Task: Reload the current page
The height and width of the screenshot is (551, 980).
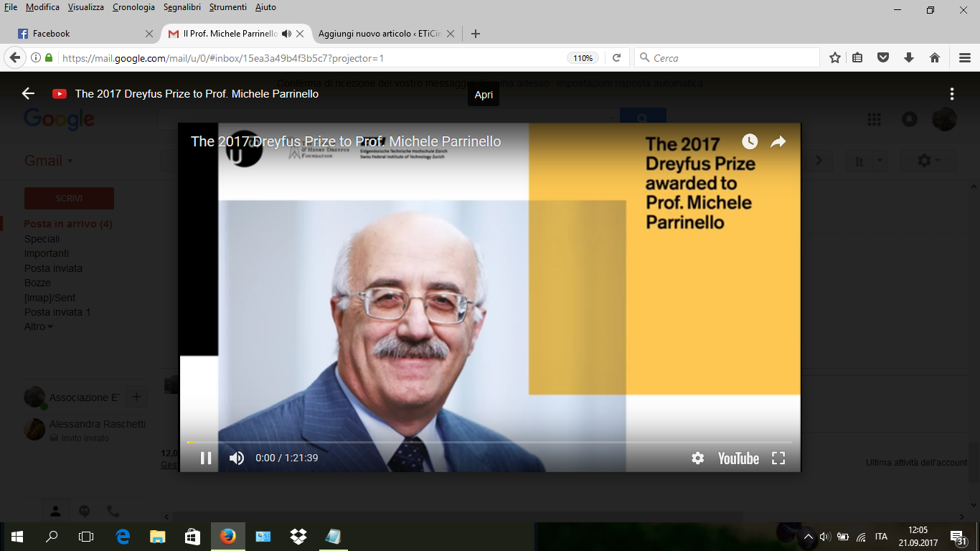Action: point(616,58)
